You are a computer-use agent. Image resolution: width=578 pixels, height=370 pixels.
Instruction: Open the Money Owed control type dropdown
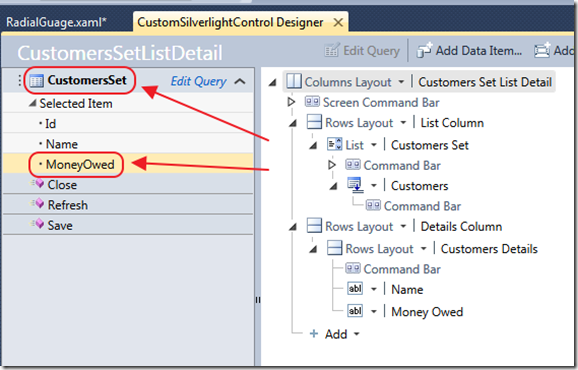(x=374, y=312)
